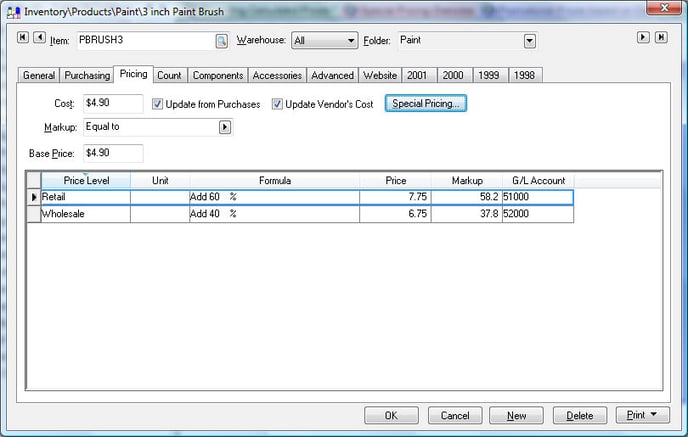Go to first inventory item record
This screenshot has width=688, height=437.
tap(23, 37)
